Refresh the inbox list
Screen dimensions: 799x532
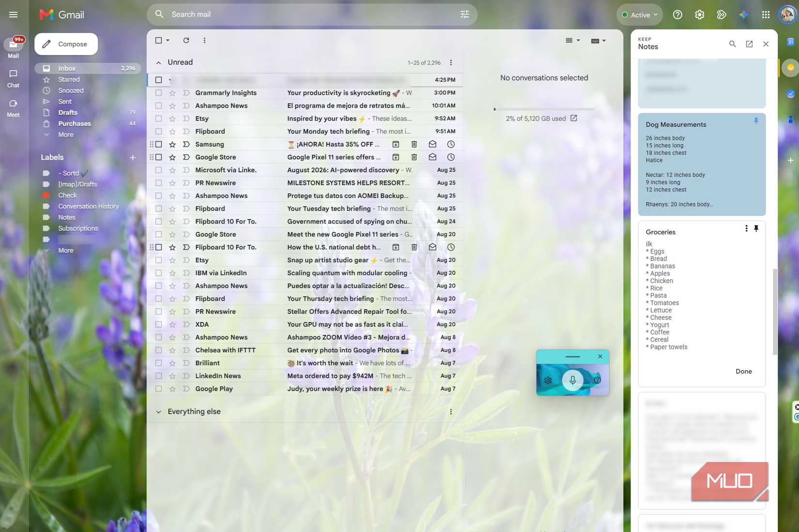pos(186,40)
